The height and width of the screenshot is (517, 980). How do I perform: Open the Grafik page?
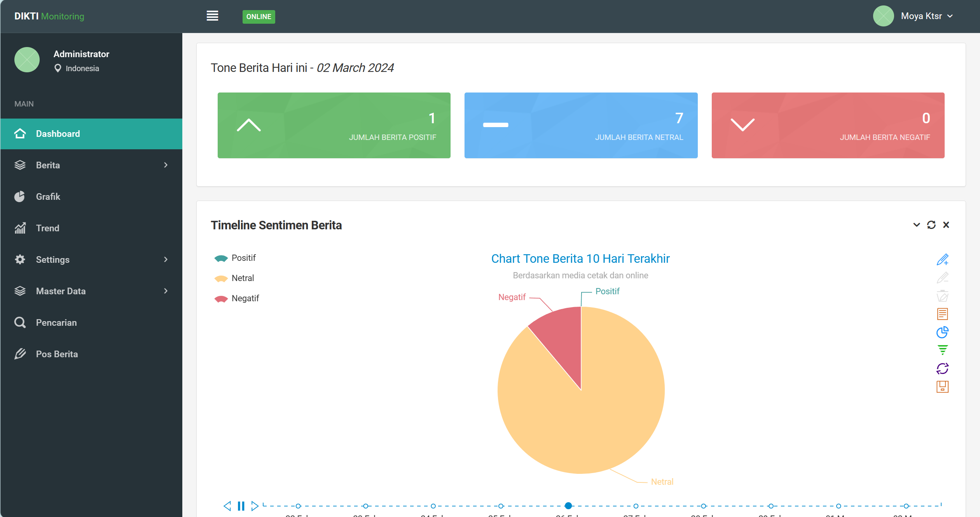tap(91, 197)
